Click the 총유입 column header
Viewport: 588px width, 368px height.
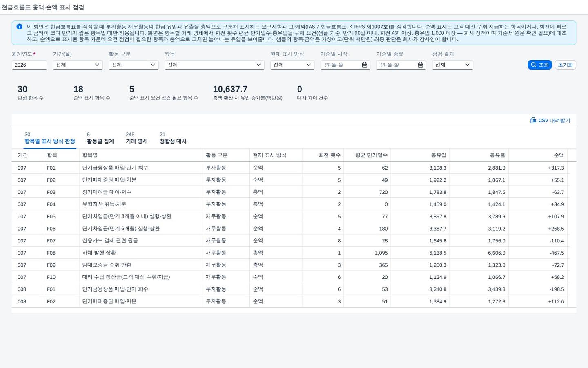pos(420,155)
